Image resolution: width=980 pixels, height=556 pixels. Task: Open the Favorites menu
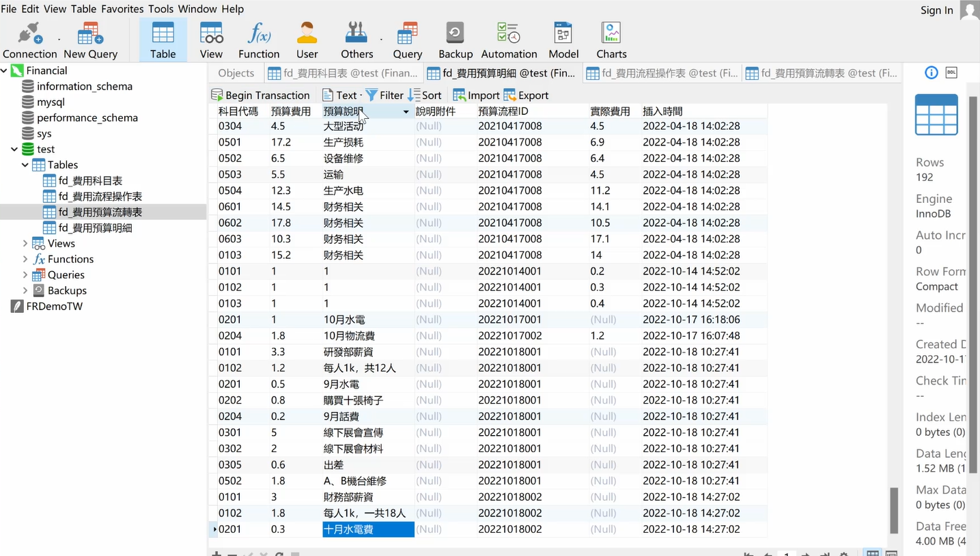122,9
